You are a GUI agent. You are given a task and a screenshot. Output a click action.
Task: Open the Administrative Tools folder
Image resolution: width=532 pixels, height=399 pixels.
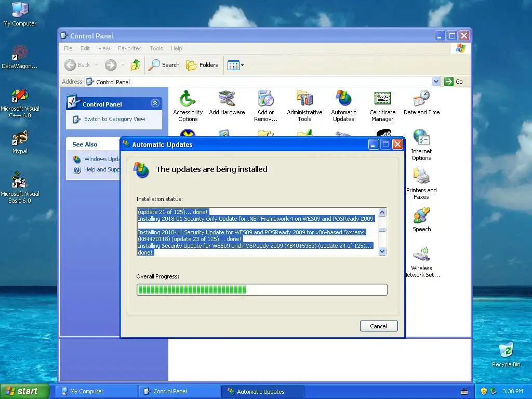pyautogui.click(x=304, y=106)
